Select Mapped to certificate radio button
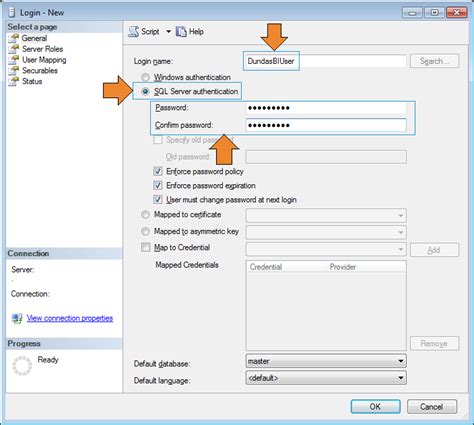The image size is (474, 425). click(x=145, y=215)
